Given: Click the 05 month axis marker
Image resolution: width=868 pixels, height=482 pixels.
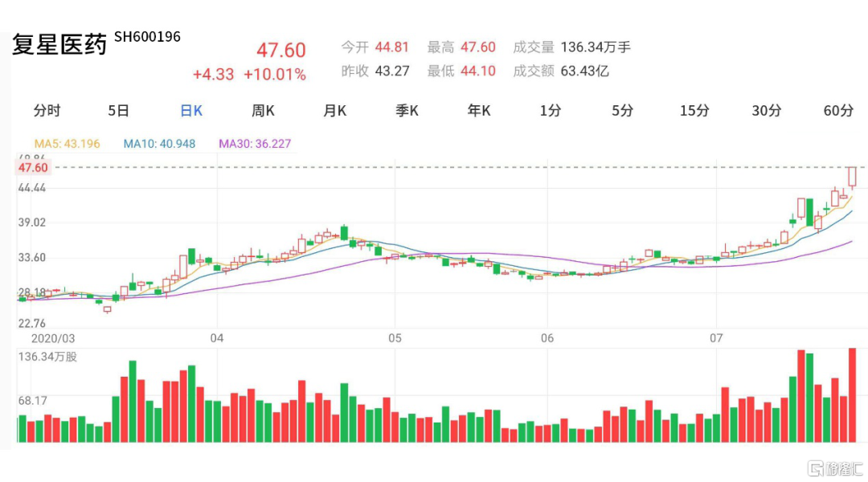Looking at the screenshot, I should [395, 338].
